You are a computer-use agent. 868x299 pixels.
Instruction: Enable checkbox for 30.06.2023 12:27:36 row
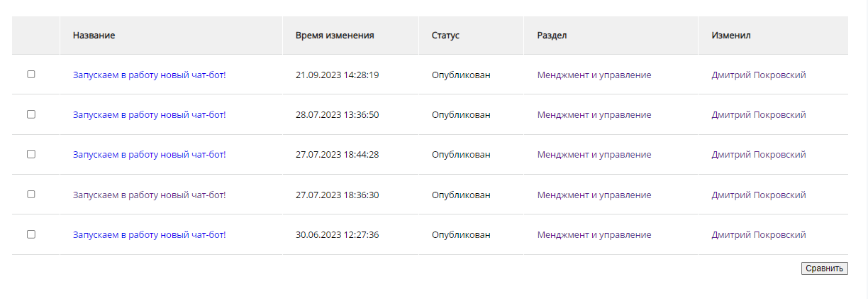[x=31, y=234]
